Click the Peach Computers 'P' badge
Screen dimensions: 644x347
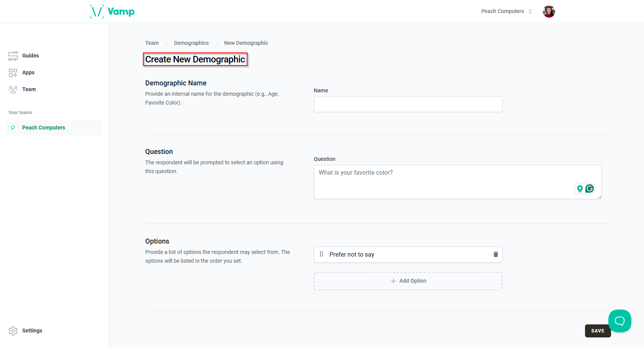(x=13, y=128)
